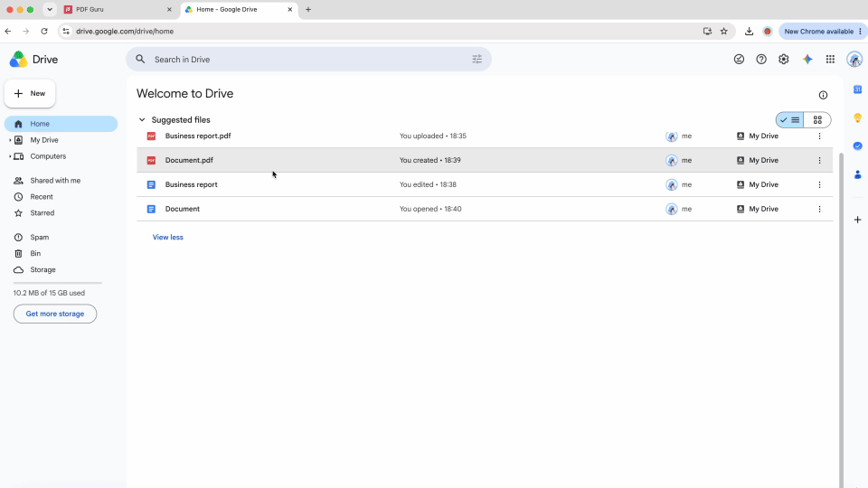Open the offline ready status icon
The height and width of the screenshot is (488, 868).
tap(739, 60)
